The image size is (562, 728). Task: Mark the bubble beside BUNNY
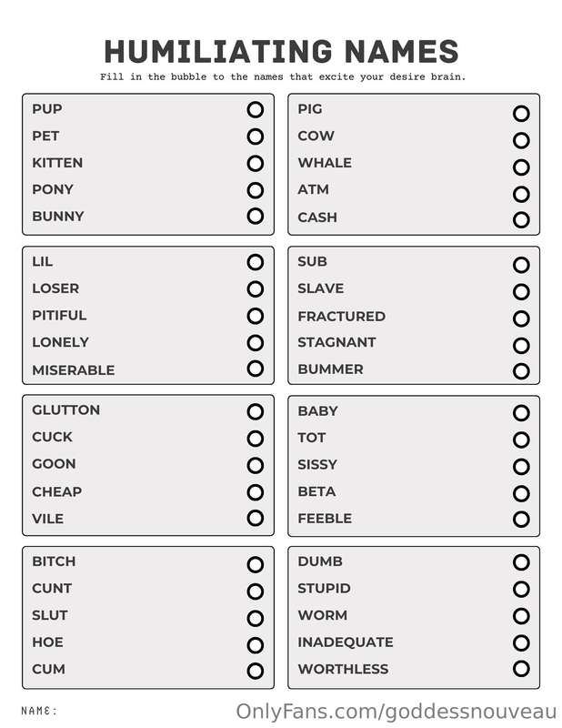(256, 216)
